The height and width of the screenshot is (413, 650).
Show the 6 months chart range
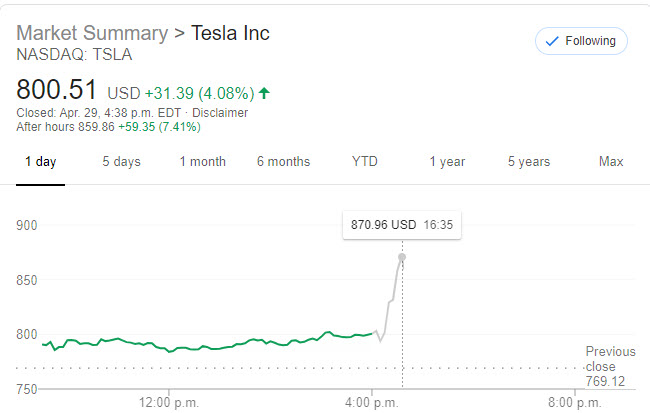283,162
